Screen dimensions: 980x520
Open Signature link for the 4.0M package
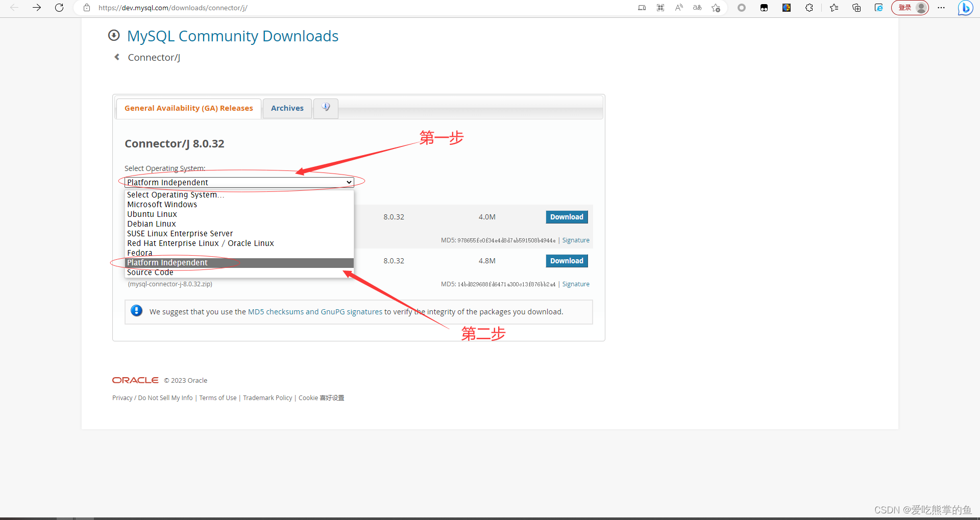(576, 240)
